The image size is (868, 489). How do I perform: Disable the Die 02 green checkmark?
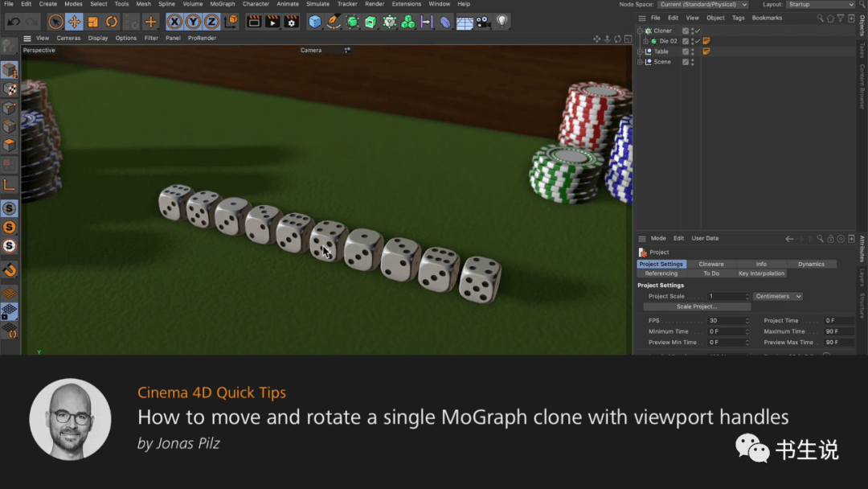tap(698, 41)
